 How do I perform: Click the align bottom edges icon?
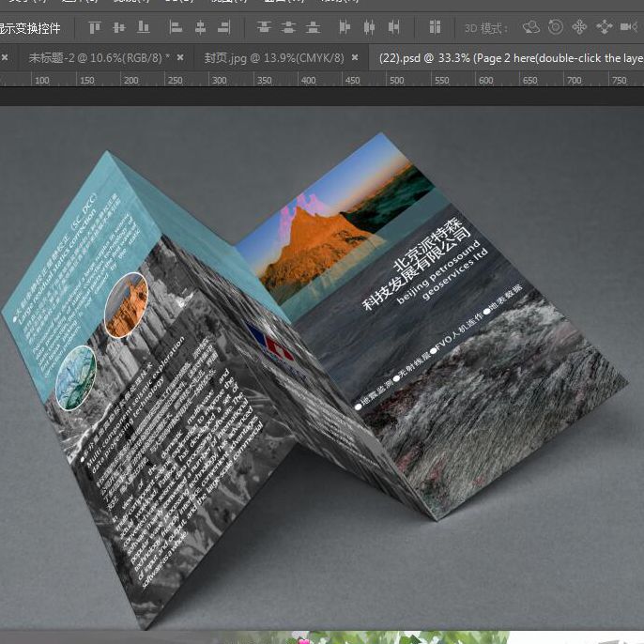tap(144, 27)
